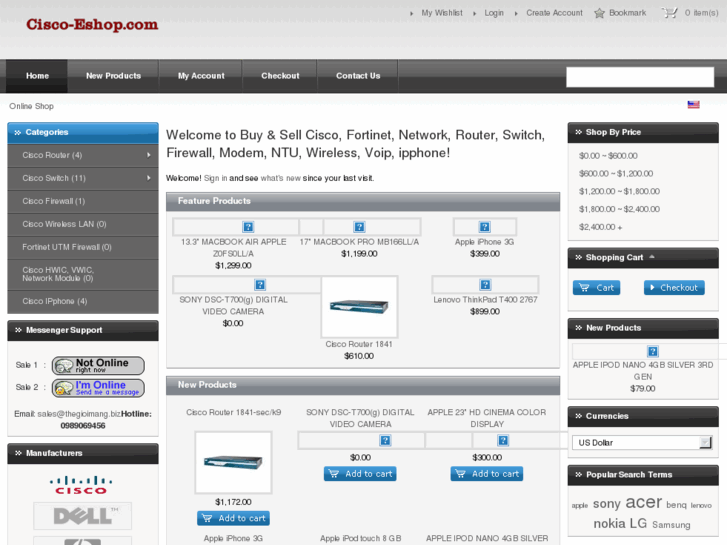Click the Bookmark star icon
Viewport: 727px width, 545px height.
[x=599, y=13]
